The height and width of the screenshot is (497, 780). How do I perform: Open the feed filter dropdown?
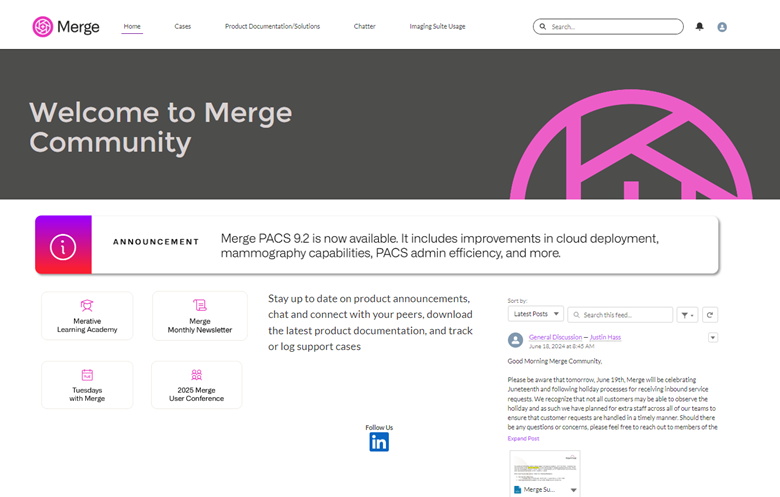[x=687, y=315]
